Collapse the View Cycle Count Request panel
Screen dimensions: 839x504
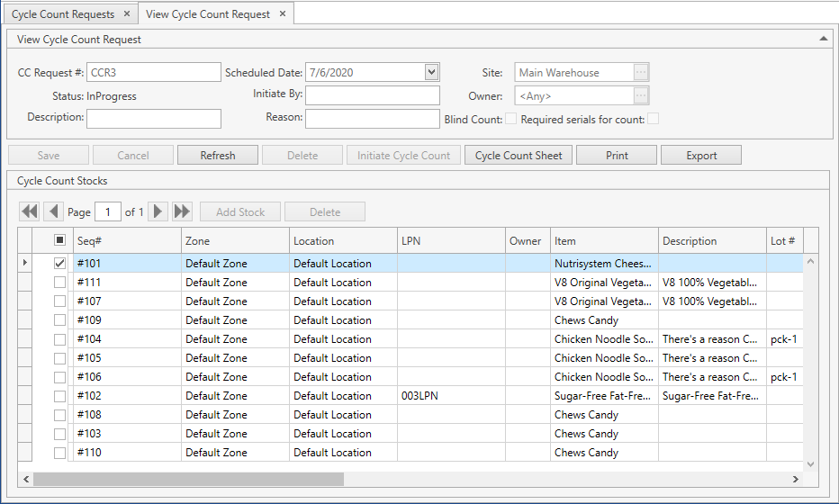[x=823, y=39]
